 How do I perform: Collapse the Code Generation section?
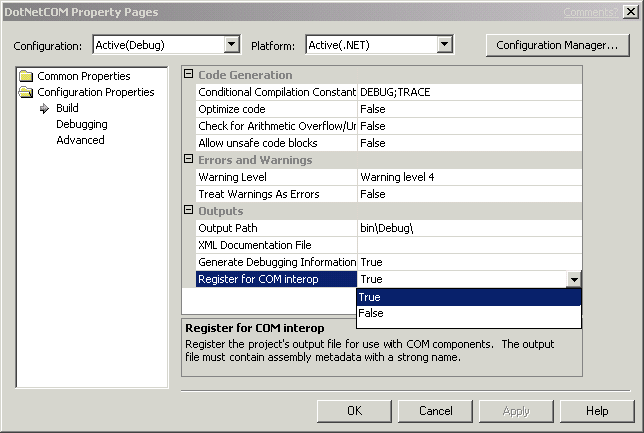(189, 75)
